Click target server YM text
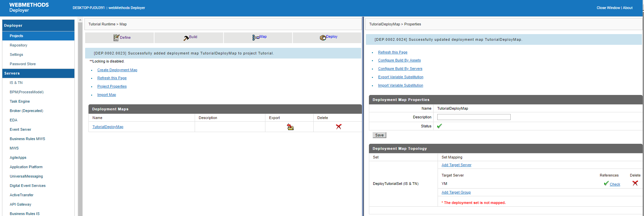 444,184
